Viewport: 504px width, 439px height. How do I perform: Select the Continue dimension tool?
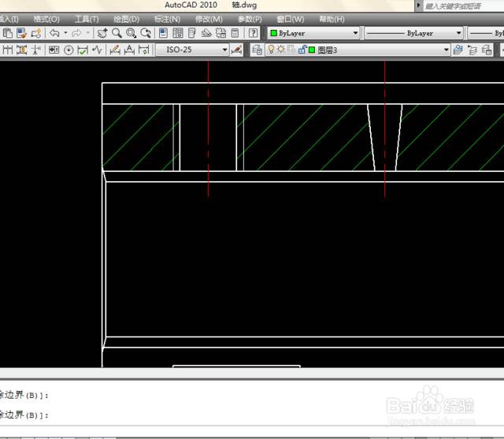(x=7, y=50)
